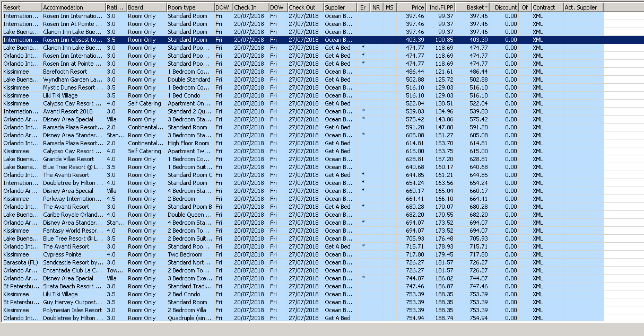
Task: Click the 'Sarasota (FL)' resort cell
Action: click(x=22, y=262)
